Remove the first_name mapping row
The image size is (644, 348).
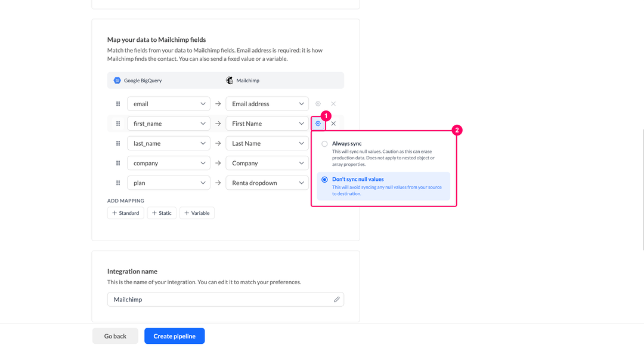coord(333,124)
